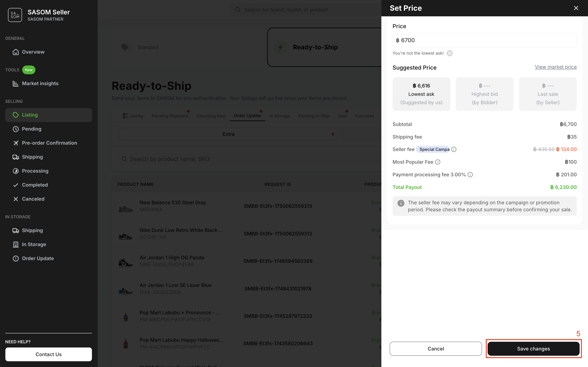Select the Last sale price card
The height and width of the screenshot is (367, 588).
[x=548, y=94]
